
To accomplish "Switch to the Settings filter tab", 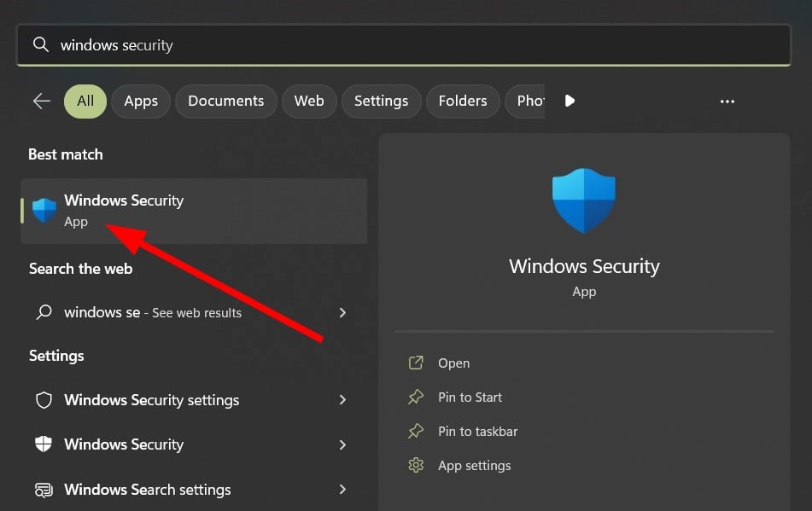I will (381, 101).
